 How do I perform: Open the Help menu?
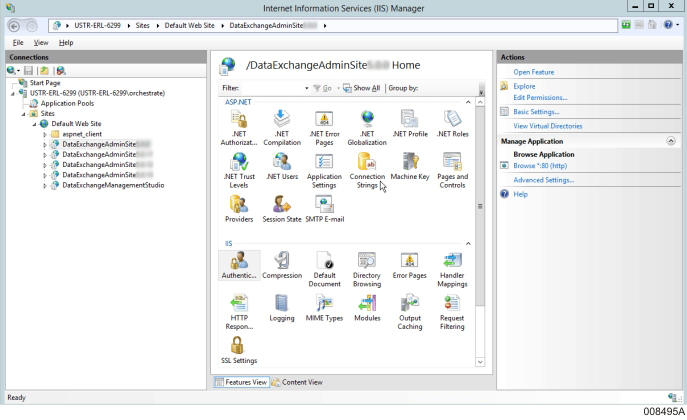pyautogui.click(x=66, y=42)
